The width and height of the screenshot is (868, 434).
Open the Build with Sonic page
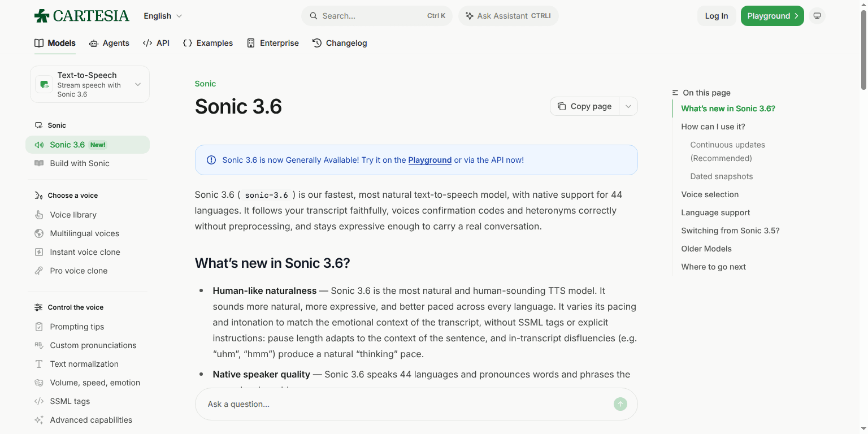pos(88,163)
